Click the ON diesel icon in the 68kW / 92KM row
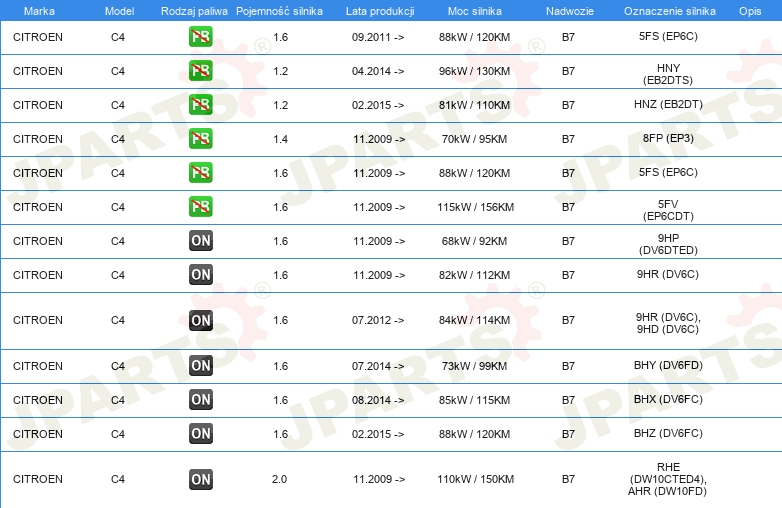This screenshot has width=782, height=508. 200,240
